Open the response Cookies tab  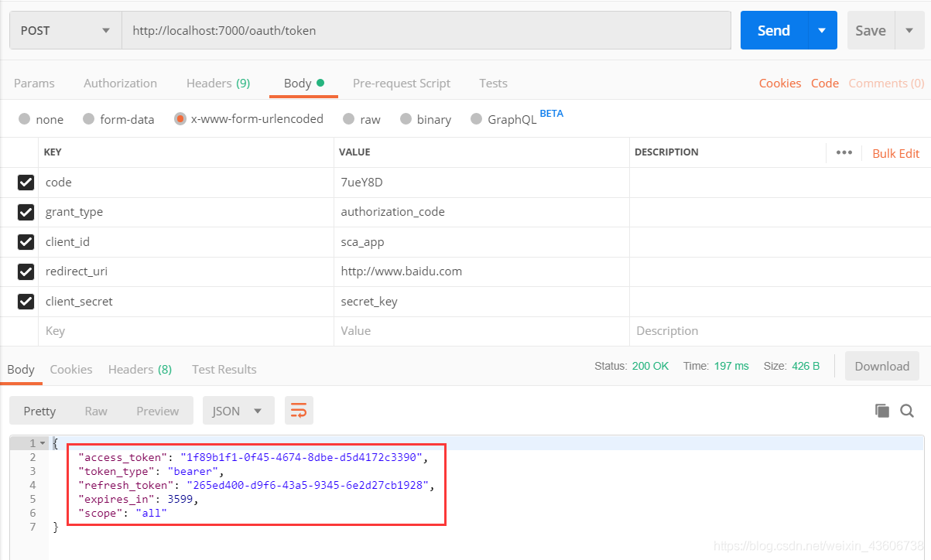point(71,369)
